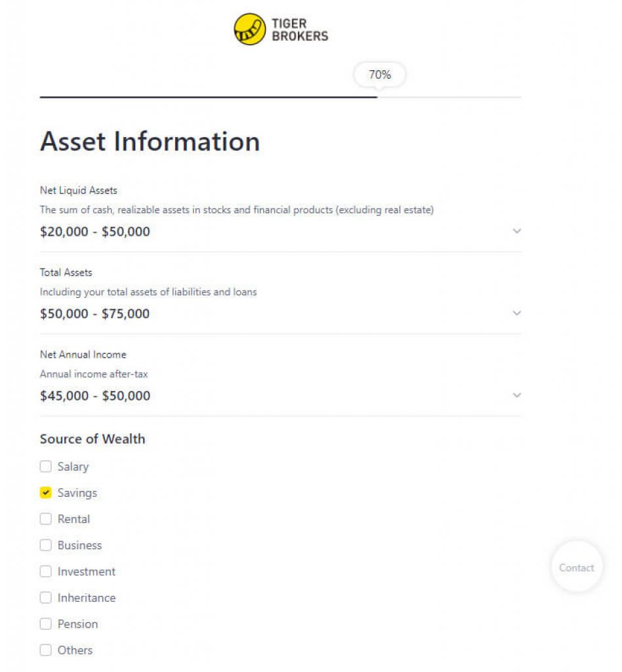Screen dimensions: 622x672
Task: Expand the Net Liquid Assets chevron
Action: tap(516, 231)
